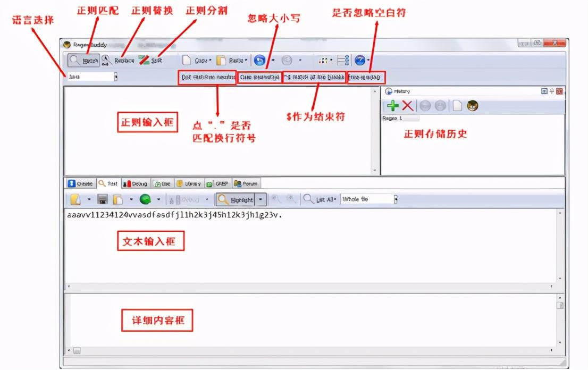This screenshot has width=588, height=370.
Task: Click the details pane horizontal scrollbar thumb
Action: point(77,350)
